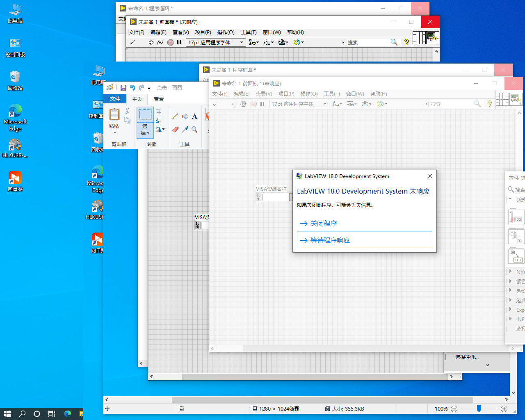Click Pause icon in top LabVIEW toolbar
Image resolution: width=525 pixels, height=420 pixels.
[x=179, y=42]
